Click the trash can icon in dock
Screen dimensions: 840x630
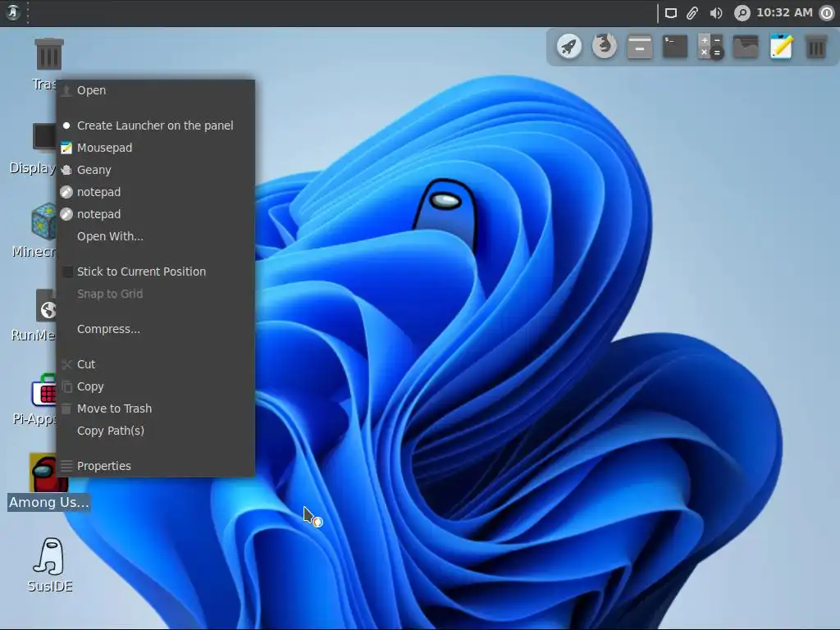[816, 47]
